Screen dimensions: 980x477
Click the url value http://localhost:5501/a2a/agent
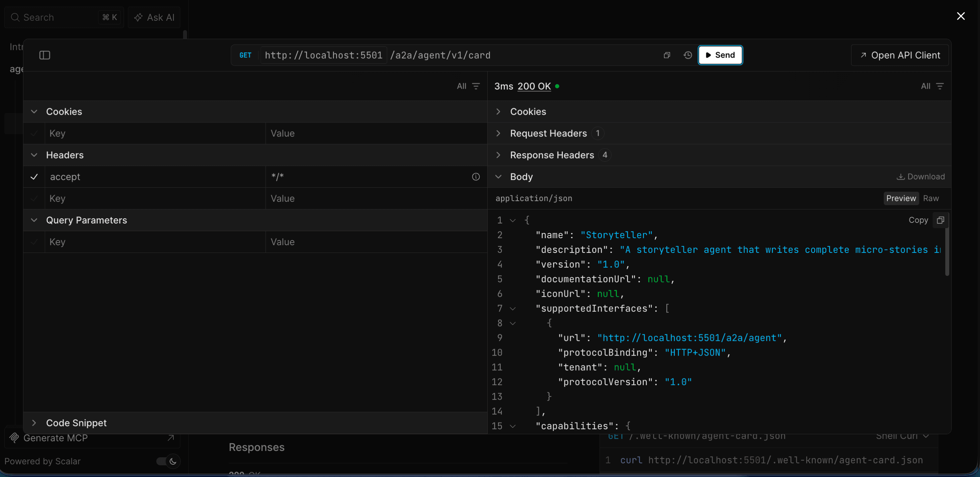point(689,338)
